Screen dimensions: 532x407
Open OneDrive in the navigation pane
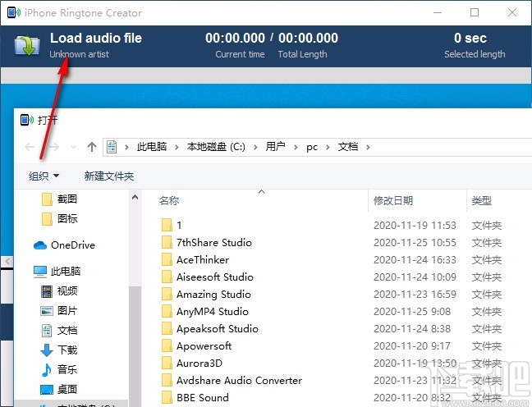point(65,245)
